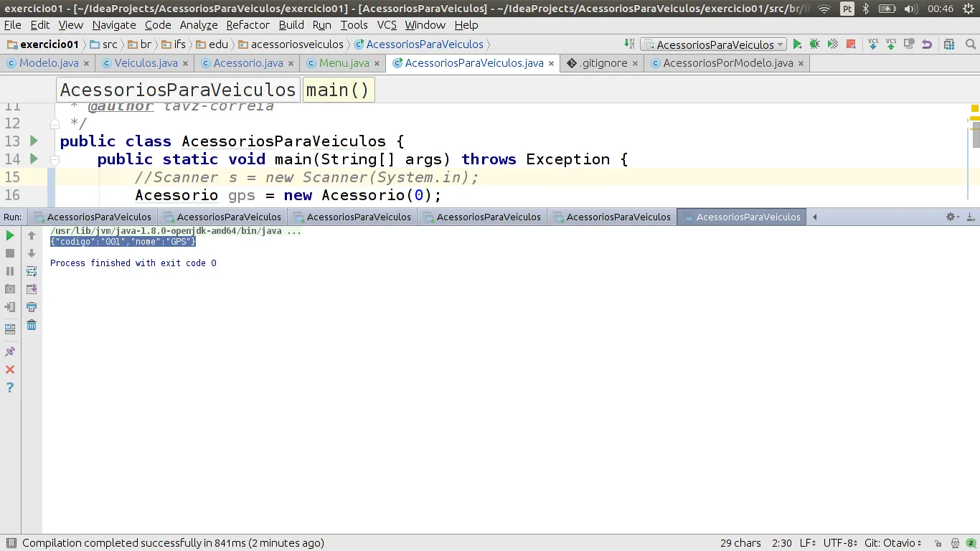
Task: Select the exercicio01 breadcrumb
Action: coord(42,44)
